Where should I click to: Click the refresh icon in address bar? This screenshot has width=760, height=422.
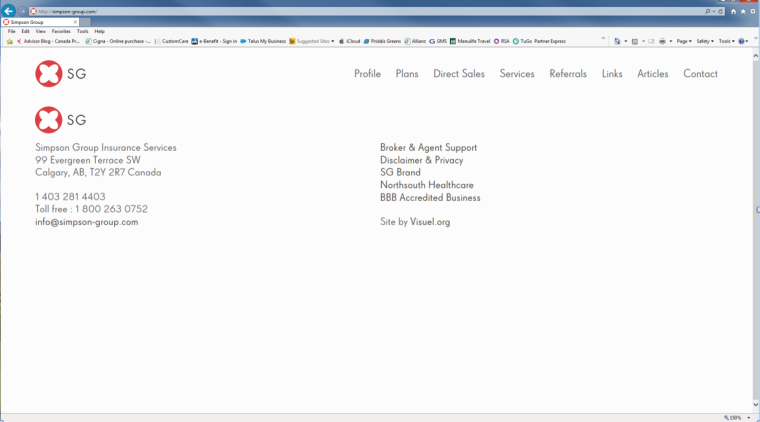[x=722, y=11]
